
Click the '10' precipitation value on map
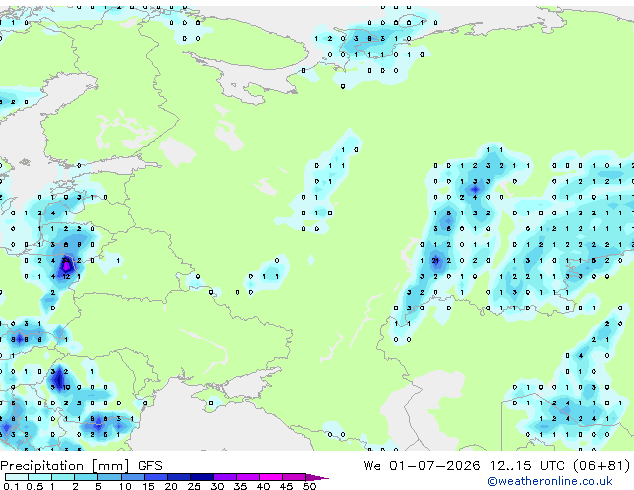coord(66,387)
